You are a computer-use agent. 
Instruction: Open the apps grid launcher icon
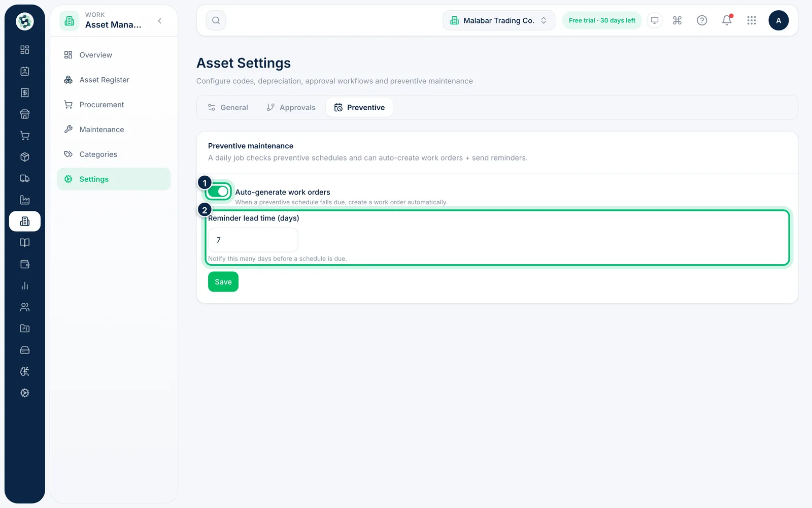tap(752, 20)
